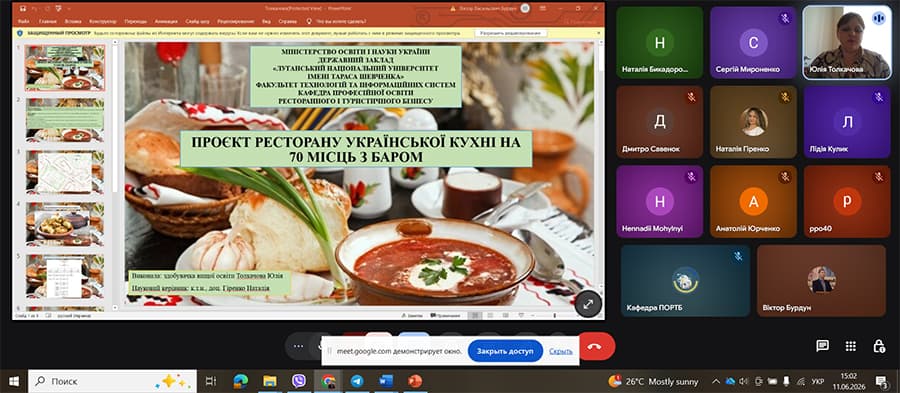Click the Поиск taskbar search field

(x=112, y=381)
